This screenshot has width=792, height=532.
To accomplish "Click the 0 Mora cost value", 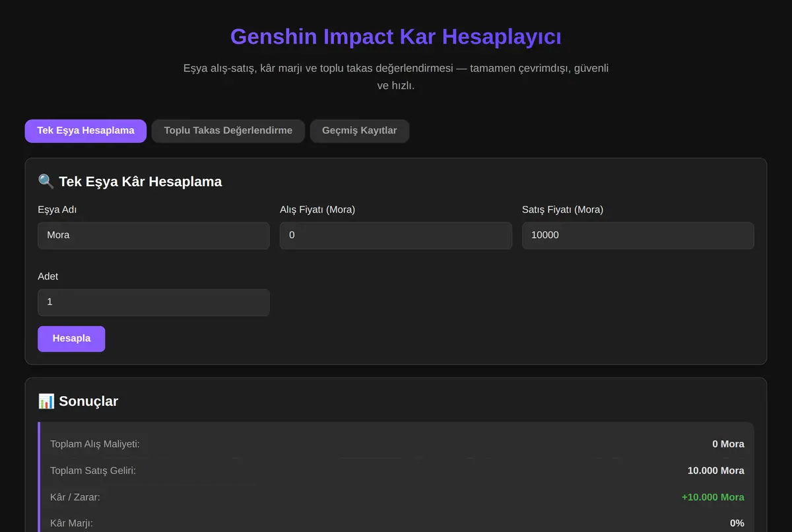I will coord(728,444).
